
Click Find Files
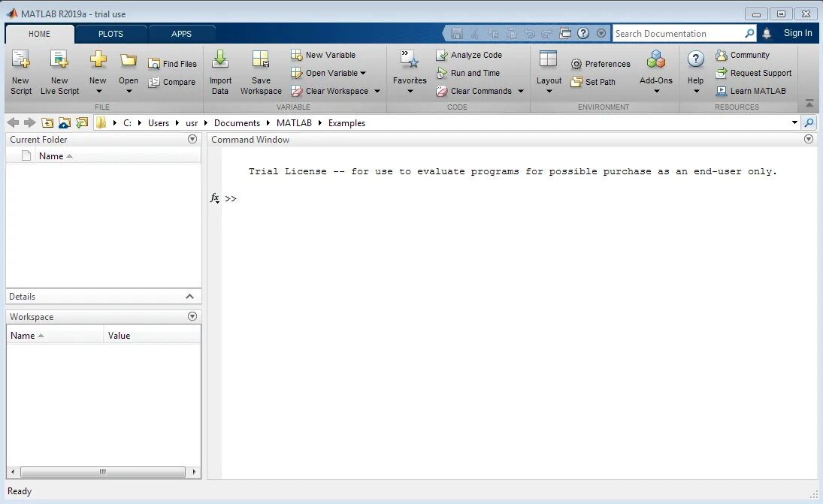click(172, 64)
